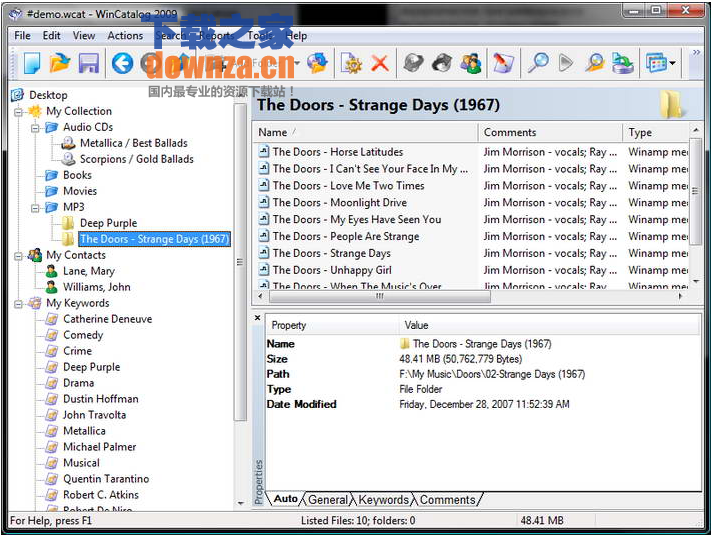This screenshot has width=712, height=536.
Task: Open the View menu
Action: (x=84, y=35)
